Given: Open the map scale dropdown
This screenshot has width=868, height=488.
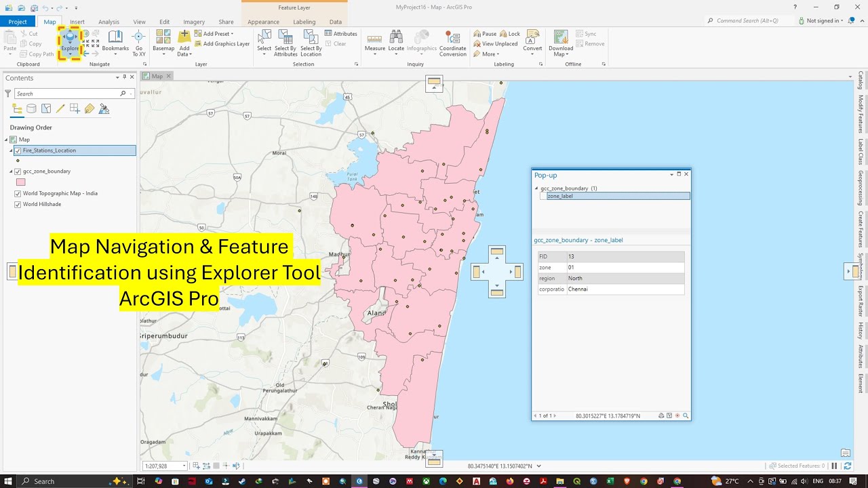Looking at the screenshot, I should tap(184, 466).
